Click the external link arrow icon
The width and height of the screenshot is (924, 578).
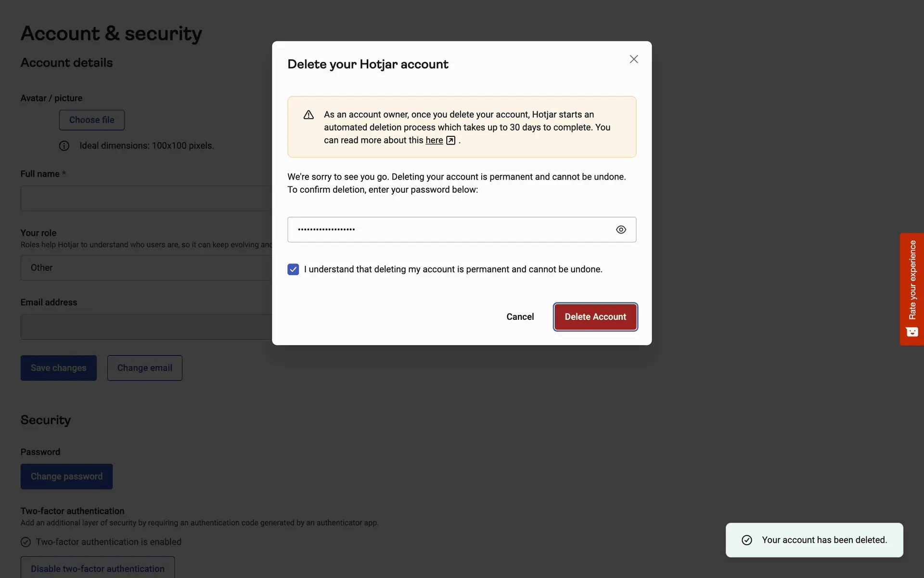pos(450,140)
